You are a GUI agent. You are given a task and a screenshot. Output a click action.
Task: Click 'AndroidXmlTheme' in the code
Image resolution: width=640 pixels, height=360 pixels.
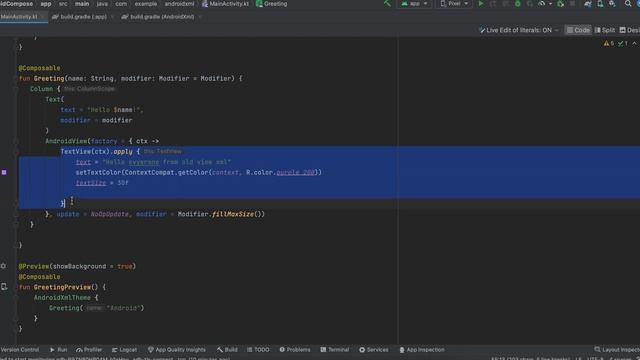coord(62,298)
